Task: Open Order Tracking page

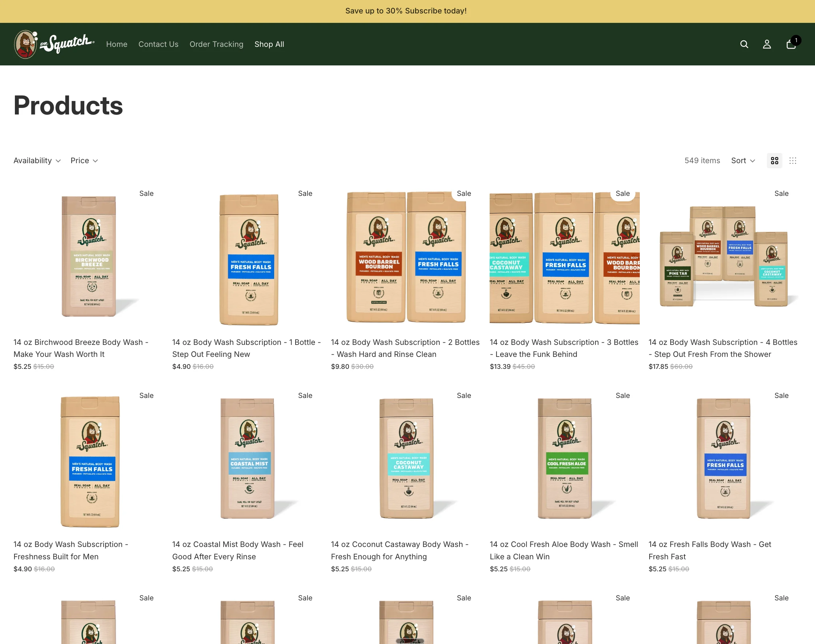Action: pos(217,44)
